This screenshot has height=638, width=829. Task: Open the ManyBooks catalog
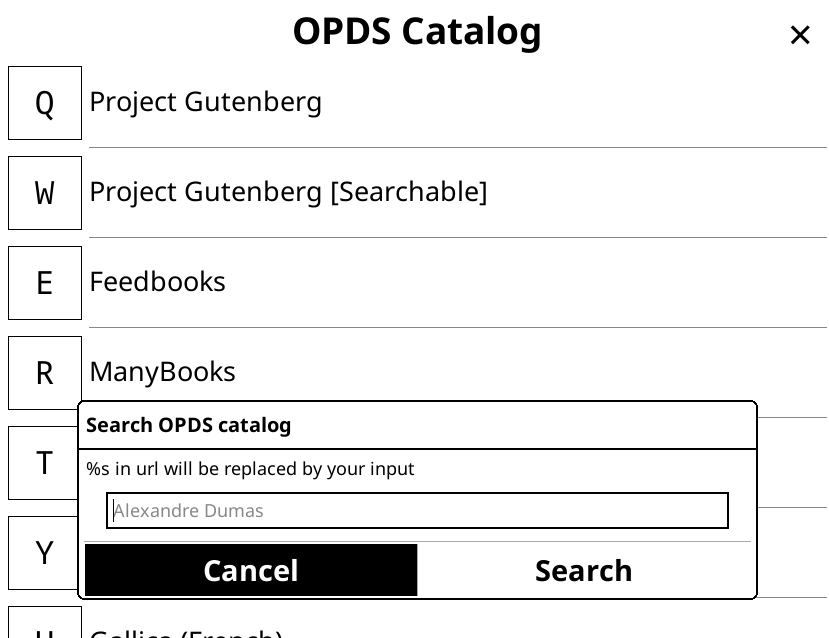tap(162, 372)
